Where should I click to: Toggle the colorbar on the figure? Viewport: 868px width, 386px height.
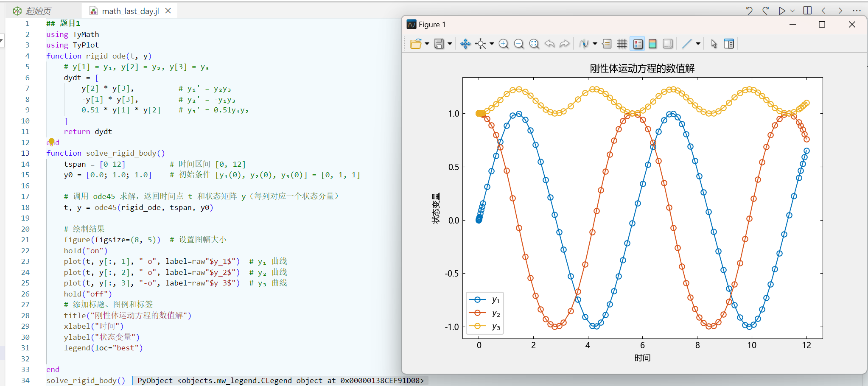pyautogui.click(x=652, y=44)
